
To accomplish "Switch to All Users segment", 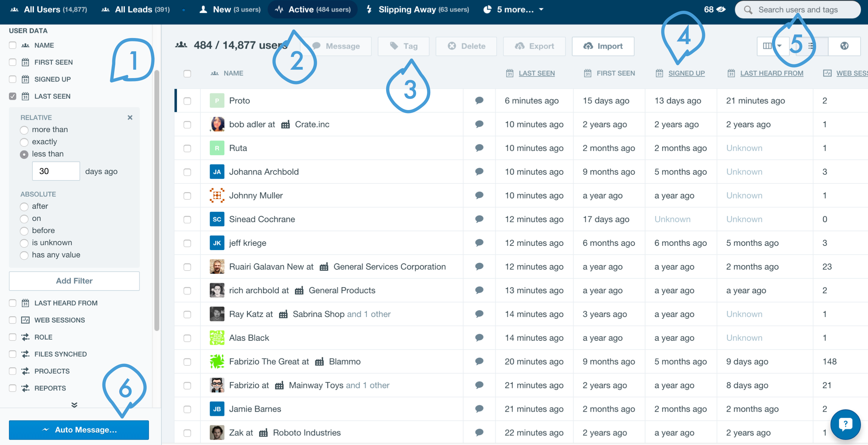I will click(49, 9).
